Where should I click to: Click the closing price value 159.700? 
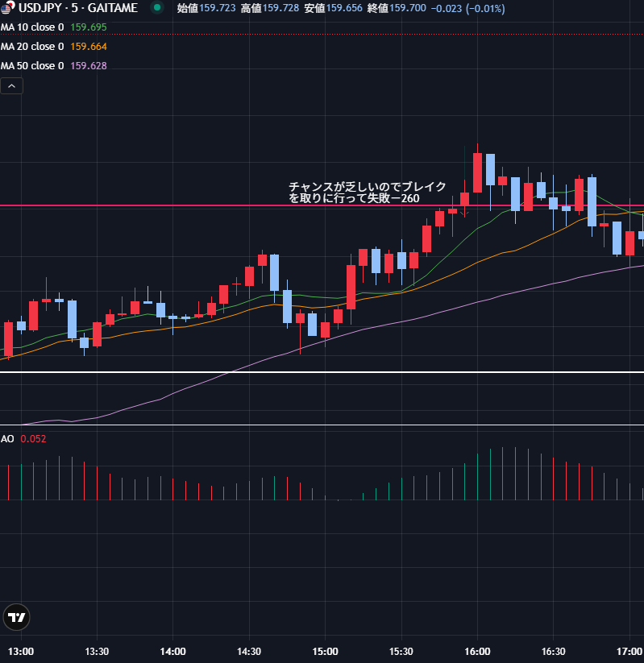[408, 8]
